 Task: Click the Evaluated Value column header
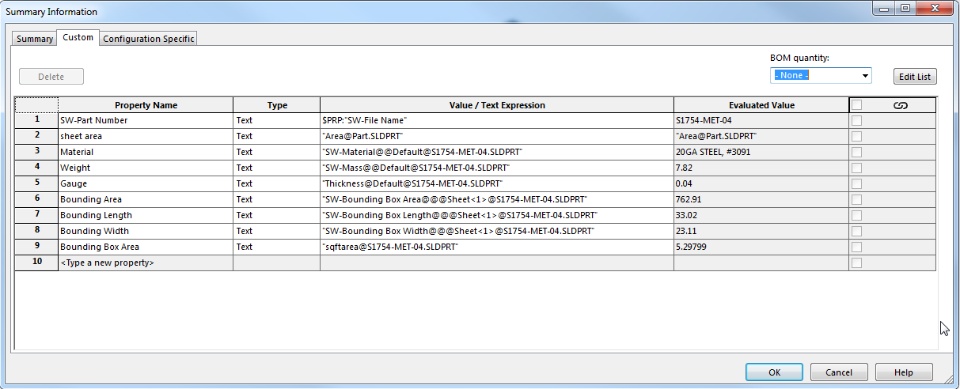761,105
